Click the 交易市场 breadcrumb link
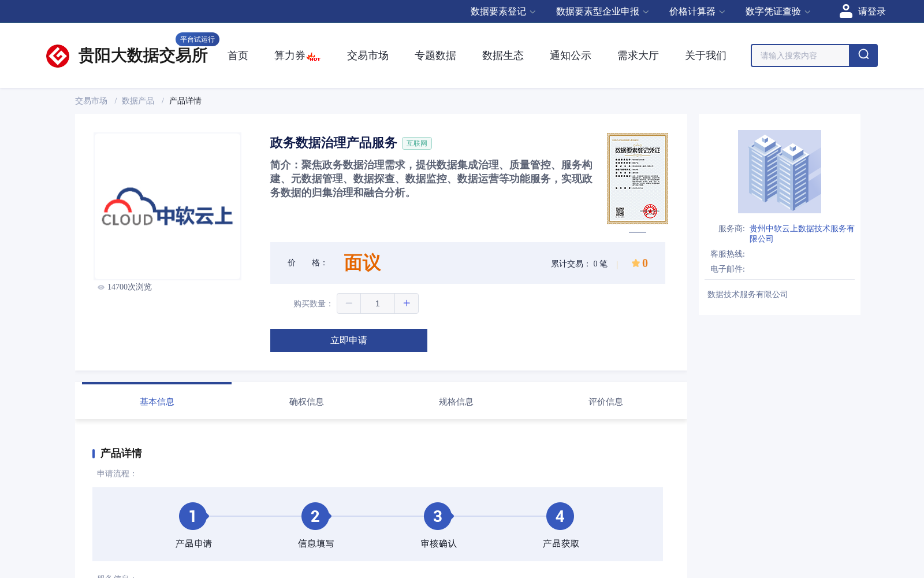This screenshot has width=924, height=578. click(x=91, y=101)
